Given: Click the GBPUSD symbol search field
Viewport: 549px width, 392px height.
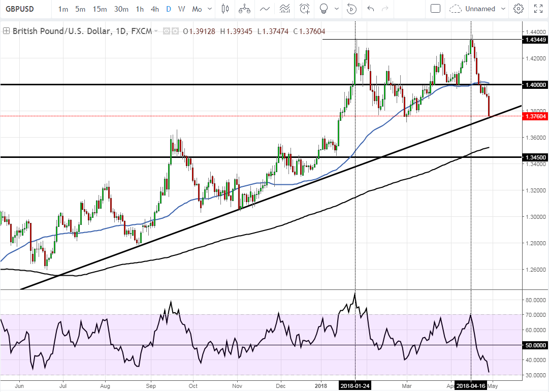Looking at the screenshot, I should click(25, 9).
